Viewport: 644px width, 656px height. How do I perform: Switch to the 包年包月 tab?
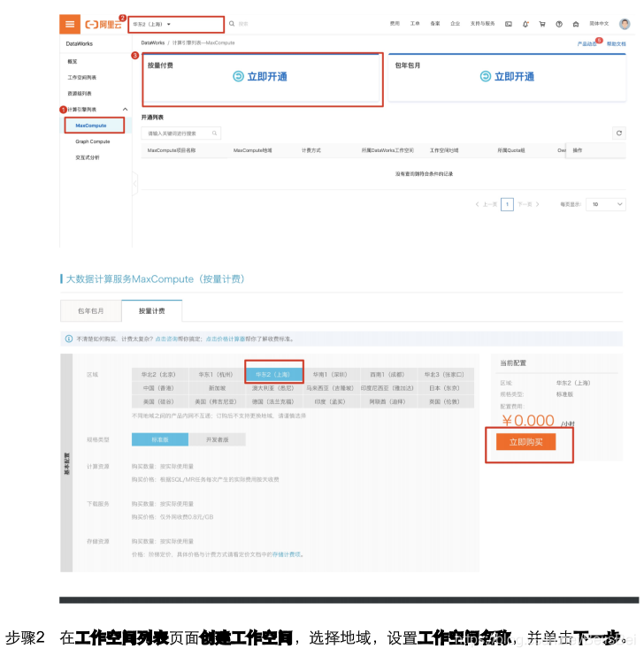tap(91, 311)
